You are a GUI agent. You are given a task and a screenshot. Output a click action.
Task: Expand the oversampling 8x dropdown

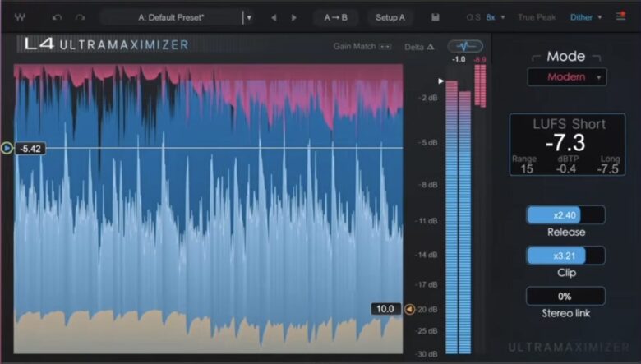496,17
